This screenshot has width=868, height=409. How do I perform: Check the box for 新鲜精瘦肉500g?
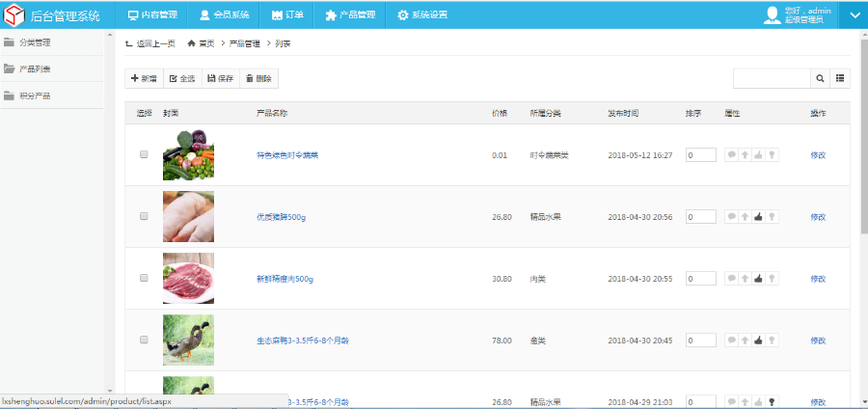pos(144,279)
